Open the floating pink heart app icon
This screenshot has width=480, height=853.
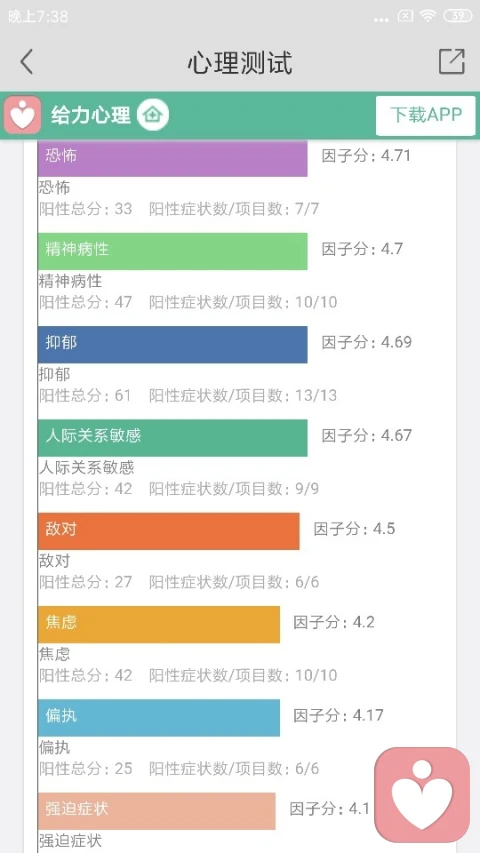tap(422, 794)
